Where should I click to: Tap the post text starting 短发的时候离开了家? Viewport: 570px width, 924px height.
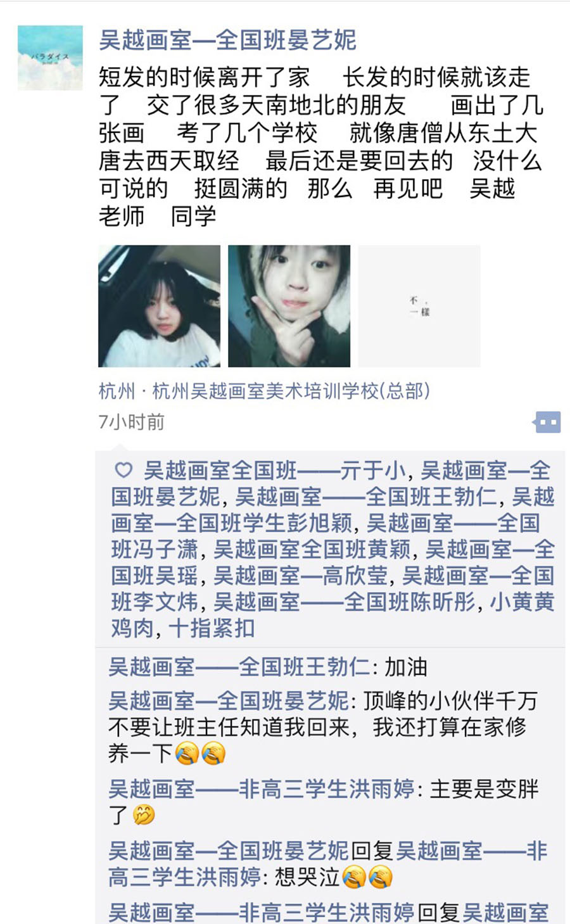320,146
